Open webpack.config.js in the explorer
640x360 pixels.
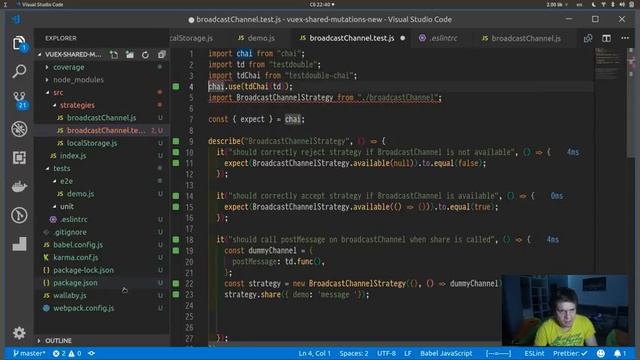[x=83, y=308]
